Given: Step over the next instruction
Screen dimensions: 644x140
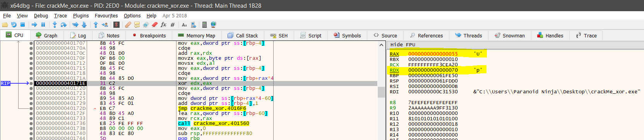Looking at the screenshot, I should [x=63, y=25].
